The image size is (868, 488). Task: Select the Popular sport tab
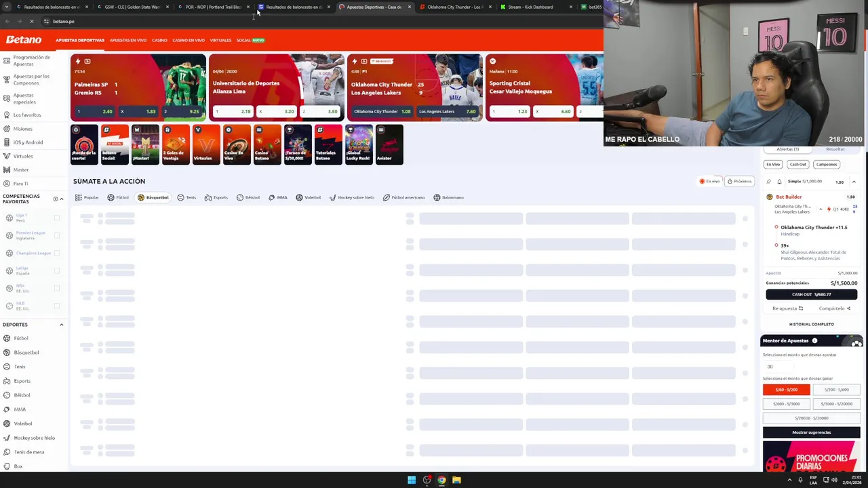[x=87, y=197]
